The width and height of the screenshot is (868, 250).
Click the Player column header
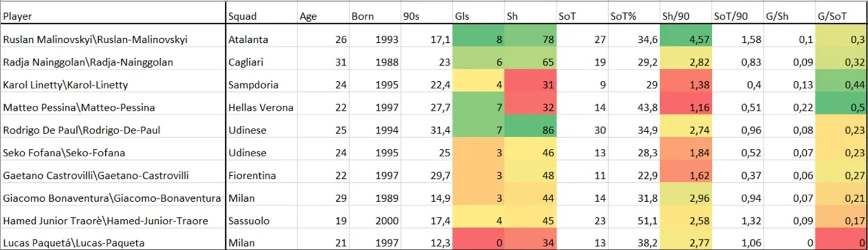tap(113, 16)
